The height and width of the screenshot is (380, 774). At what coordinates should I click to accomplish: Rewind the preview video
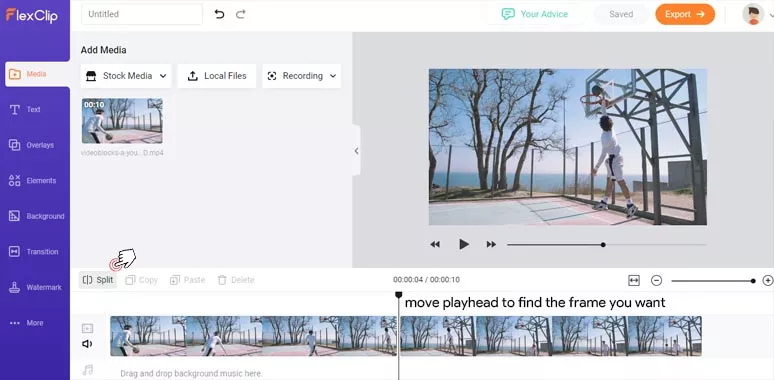tap(435, 244)
